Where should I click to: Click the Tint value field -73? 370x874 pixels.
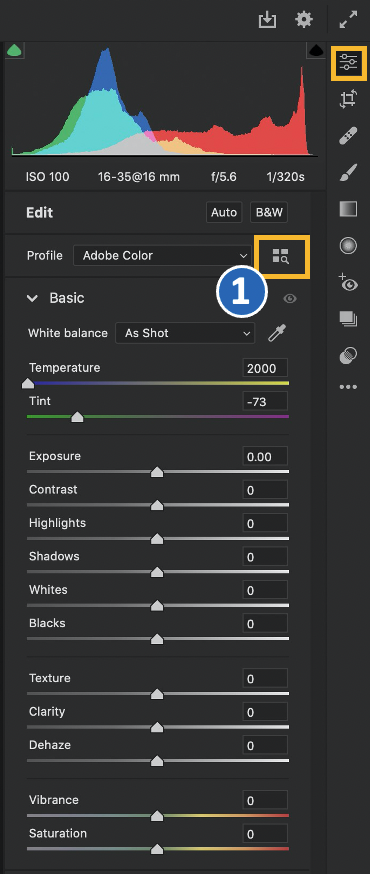[x=265, y=401]
